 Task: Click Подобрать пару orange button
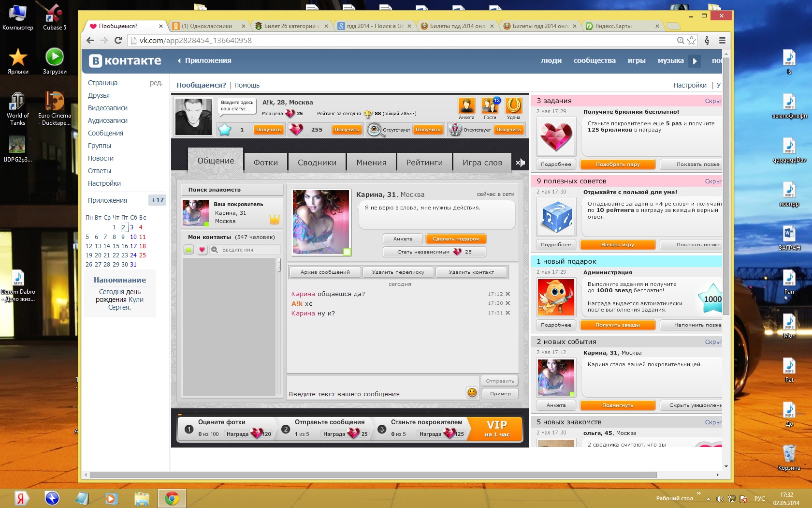618,164
